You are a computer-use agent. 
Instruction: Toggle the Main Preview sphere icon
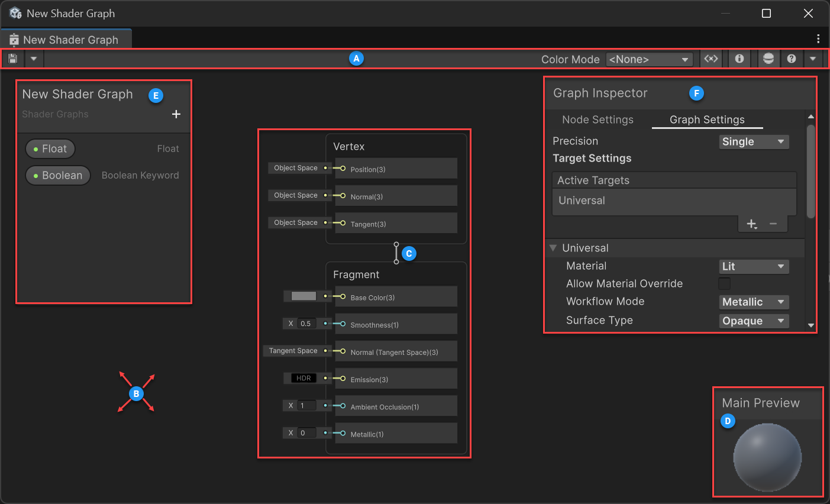[768, 59]
